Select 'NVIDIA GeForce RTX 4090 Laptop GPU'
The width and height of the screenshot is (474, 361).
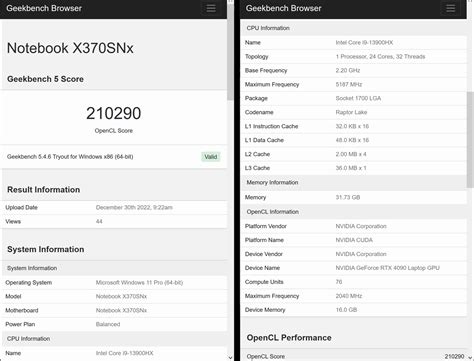(387, 268)
